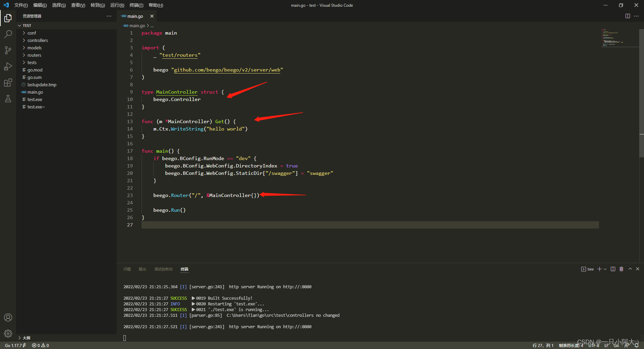The width and height of the screenshot is (644, 349).
Task: Switch to the 问题 Problems panel tab
Action: coord(127,269)
